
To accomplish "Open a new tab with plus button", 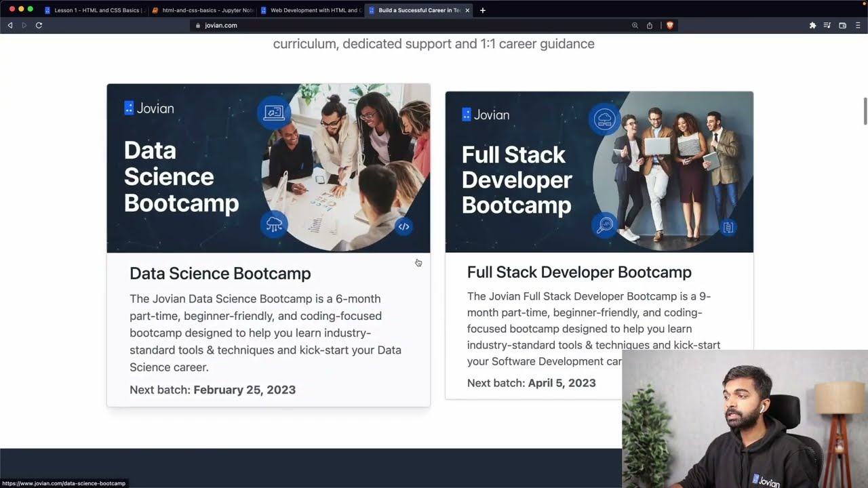I will tap(483, 10).
